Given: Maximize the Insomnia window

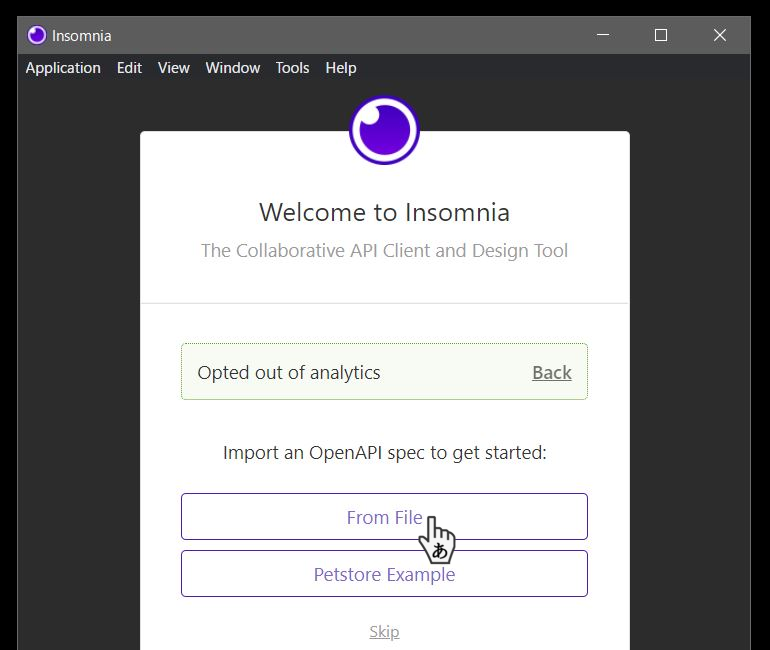Looking at the screenshot, I should click(660, 35).
